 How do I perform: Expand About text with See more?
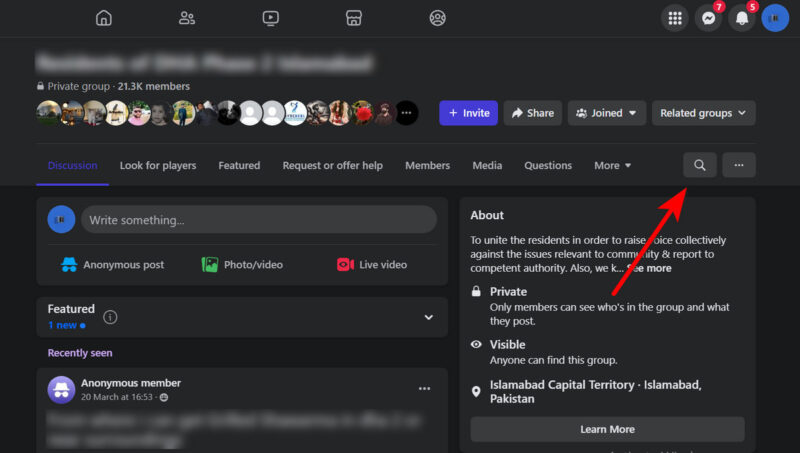[649, 268]
